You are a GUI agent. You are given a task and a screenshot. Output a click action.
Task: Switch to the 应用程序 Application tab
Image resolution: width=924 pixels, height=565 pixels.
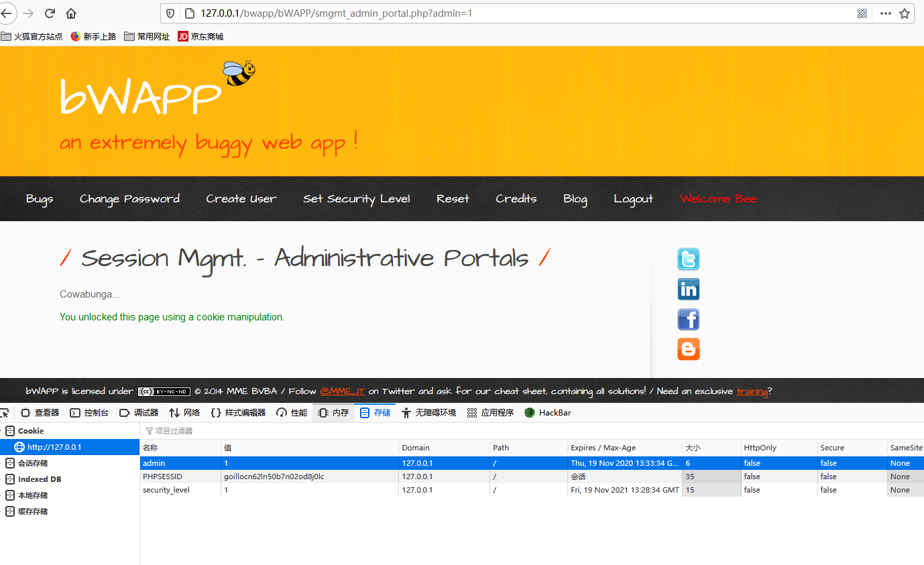pos(490,413)
